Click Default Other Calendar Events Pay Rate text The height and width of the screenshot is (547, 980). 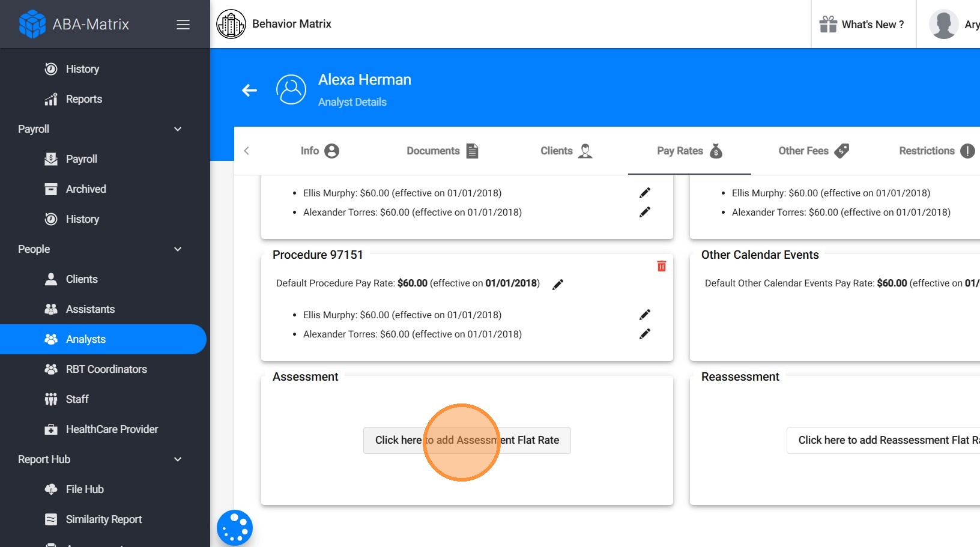click(842, 283)
